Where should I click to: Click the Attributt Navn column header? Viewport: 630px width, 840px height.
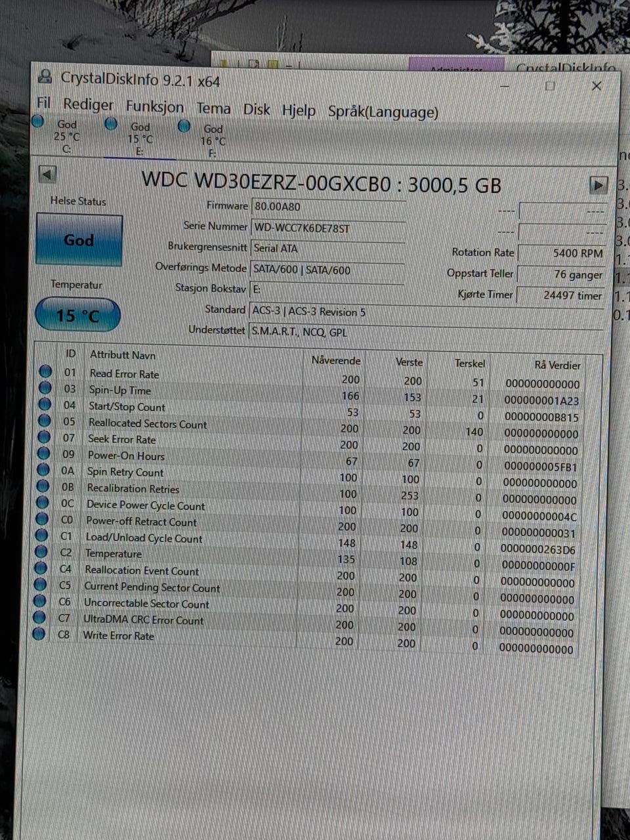pyautogui.click(x=122, y=355)
